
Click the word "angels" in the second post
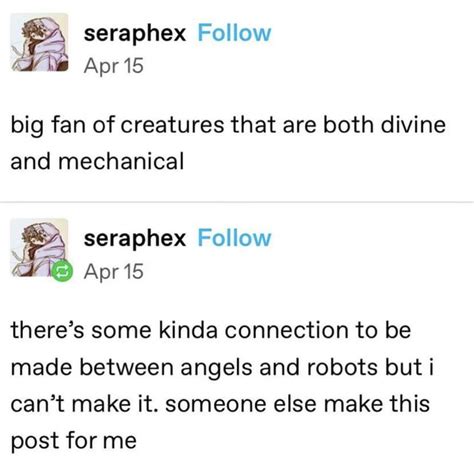[217, 369]
